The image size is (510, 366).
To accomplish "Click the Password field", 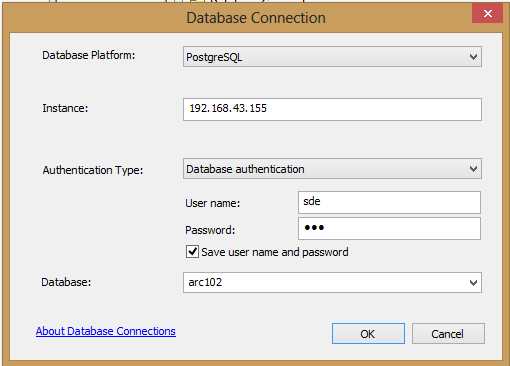I will tap(389, 228).
